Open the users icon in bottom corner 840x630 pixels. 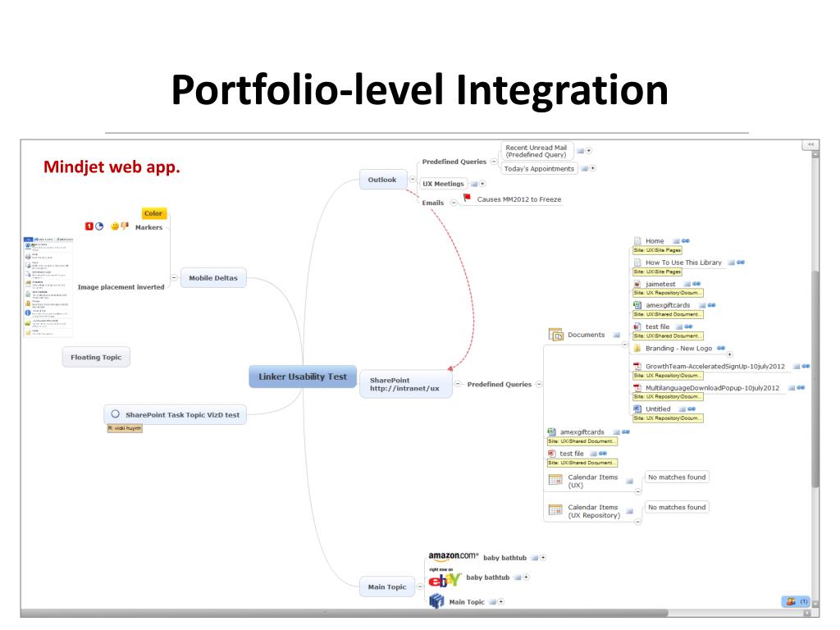tap(791, 601)
